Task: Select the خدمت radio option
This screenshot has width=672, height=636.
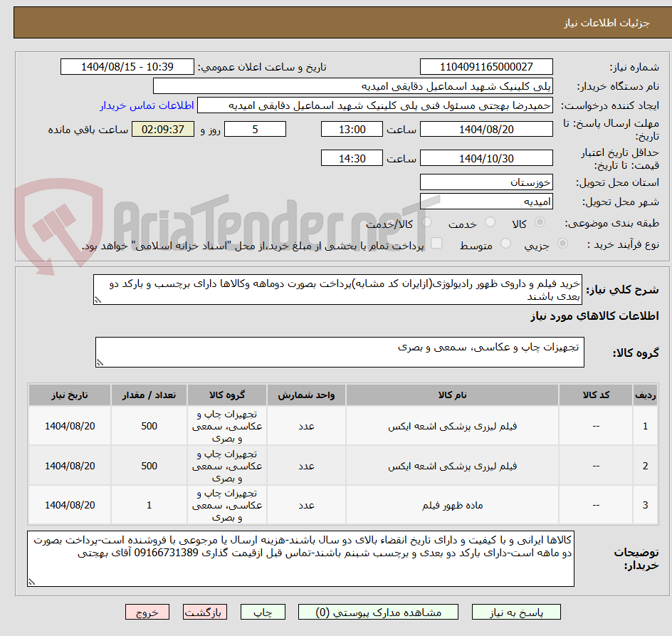Action: [490, 222]
